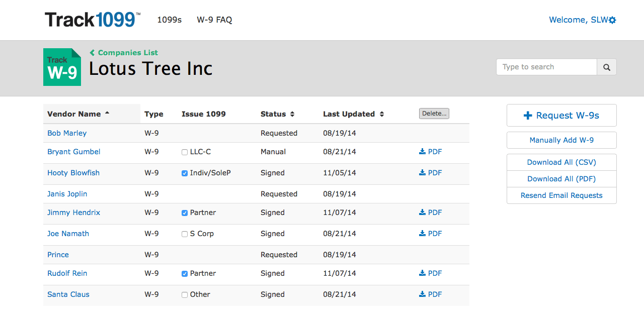The image size is (644, 320).
Task: Uncheck Issue 1099 for Rudolf Rein
Action: click(x=185, y=274)
